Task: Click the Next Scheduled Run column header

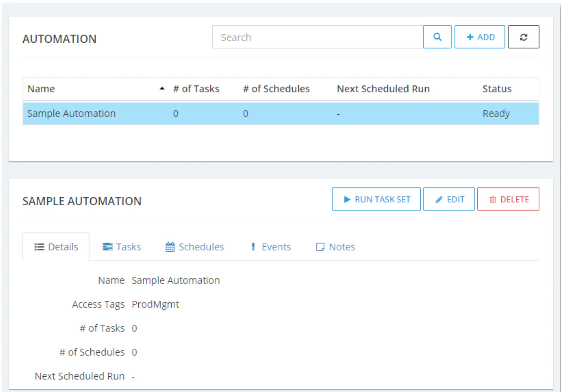Action: pos(383,89)
